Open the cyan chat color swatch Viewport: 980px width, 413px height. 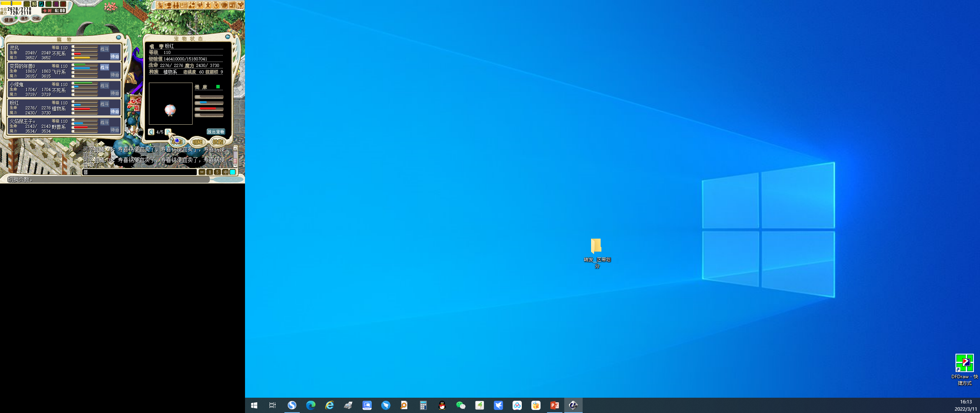coord(233,172)
